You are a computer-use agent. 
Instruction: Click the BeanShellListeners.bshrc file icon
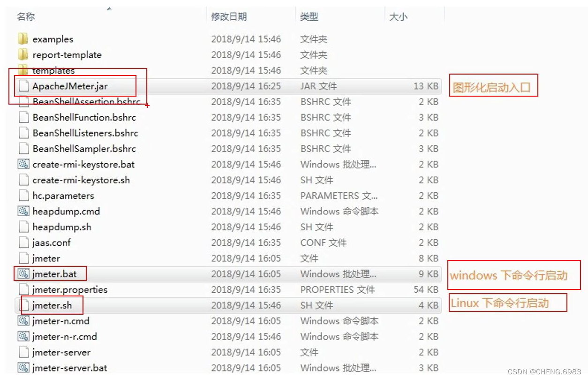click(23, 133)
